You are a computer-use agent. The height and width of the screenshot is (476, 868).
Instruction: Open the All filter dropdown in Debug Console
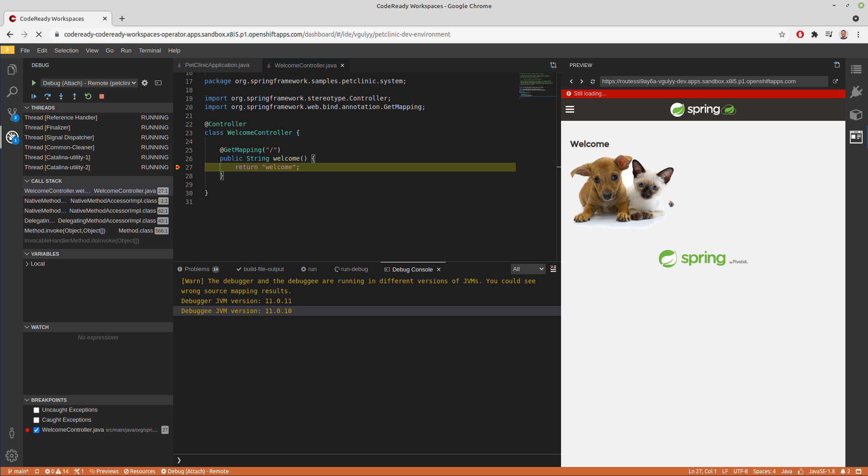click(x=528, y=269)
